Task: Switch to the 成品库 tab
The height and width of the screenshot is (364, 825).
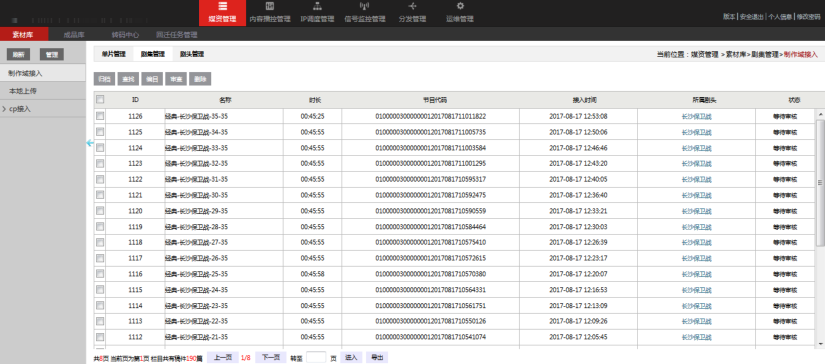Action: click(74, 35)
